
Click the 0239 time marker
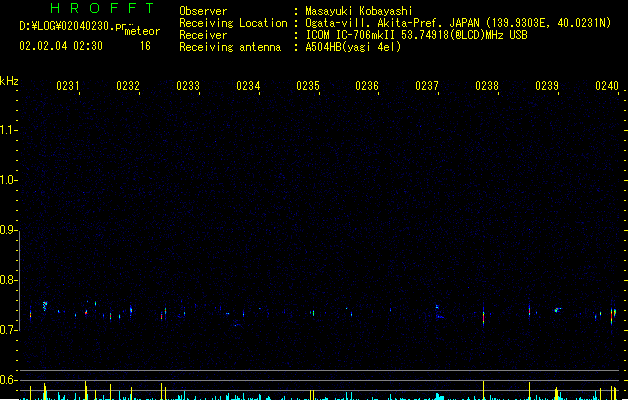(547, 86)
